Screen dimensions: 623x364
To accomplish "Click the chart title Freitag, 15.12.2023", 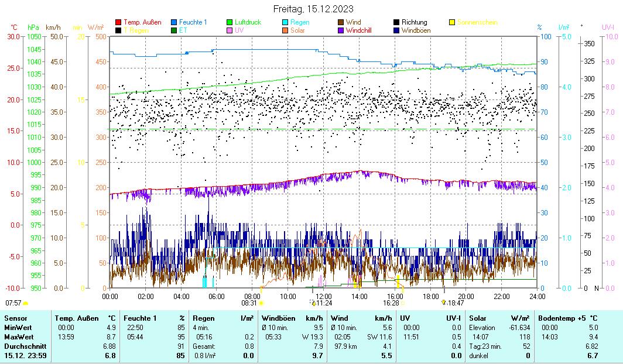I will (x=313, y=9).
